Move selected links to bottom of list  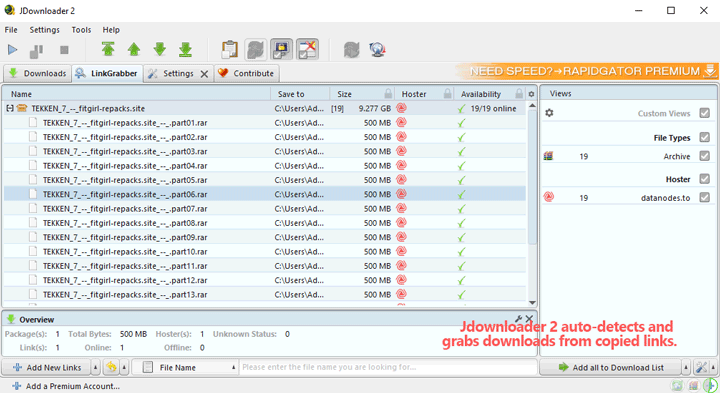[x=186, y=49]
